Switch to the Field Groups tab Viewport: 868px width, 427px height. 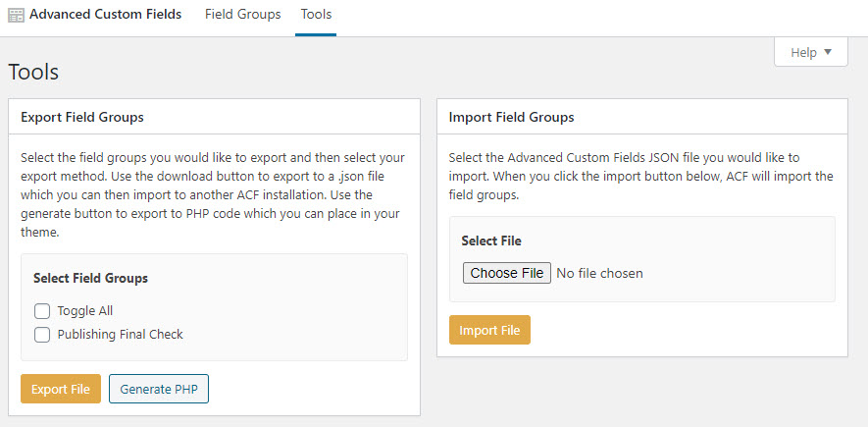pos(242,15)
